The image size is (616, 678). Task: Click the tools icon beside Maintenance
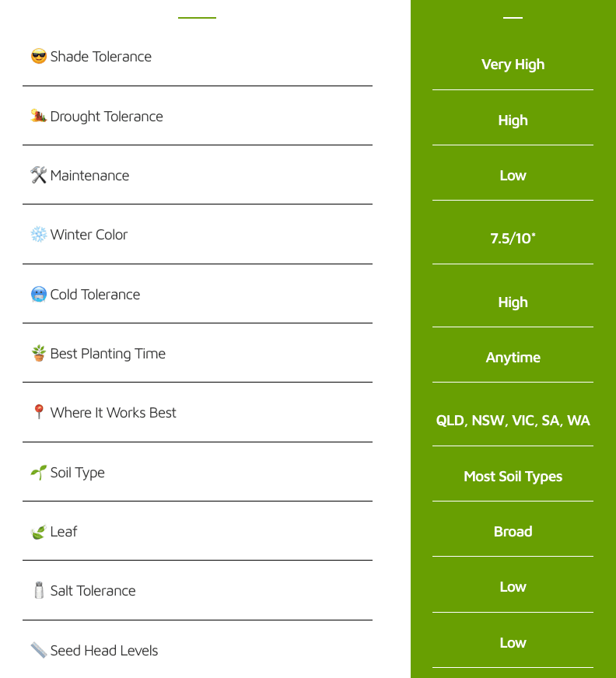(38, 176)
